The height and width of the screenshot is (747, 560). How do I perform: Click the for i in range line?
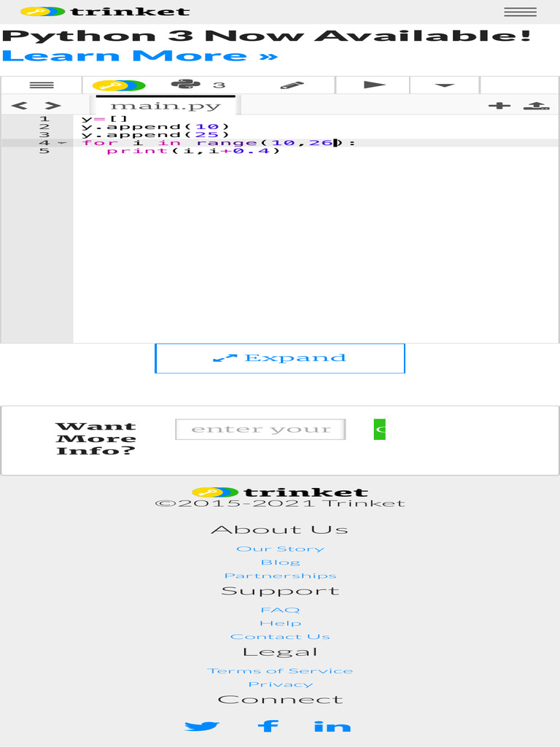pyautogui.click(x=219, y=143)
